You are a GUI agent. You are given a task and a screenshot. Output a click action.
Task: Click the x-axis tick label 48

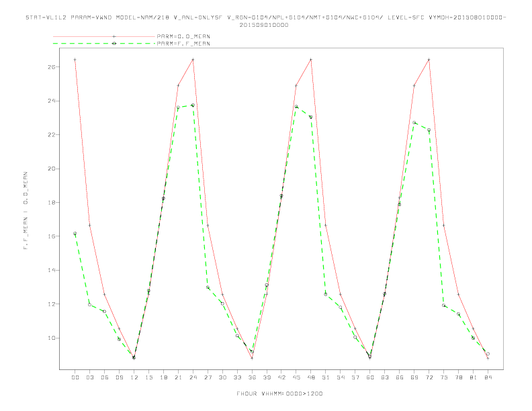pyautogui.click(x=311, y=377)
